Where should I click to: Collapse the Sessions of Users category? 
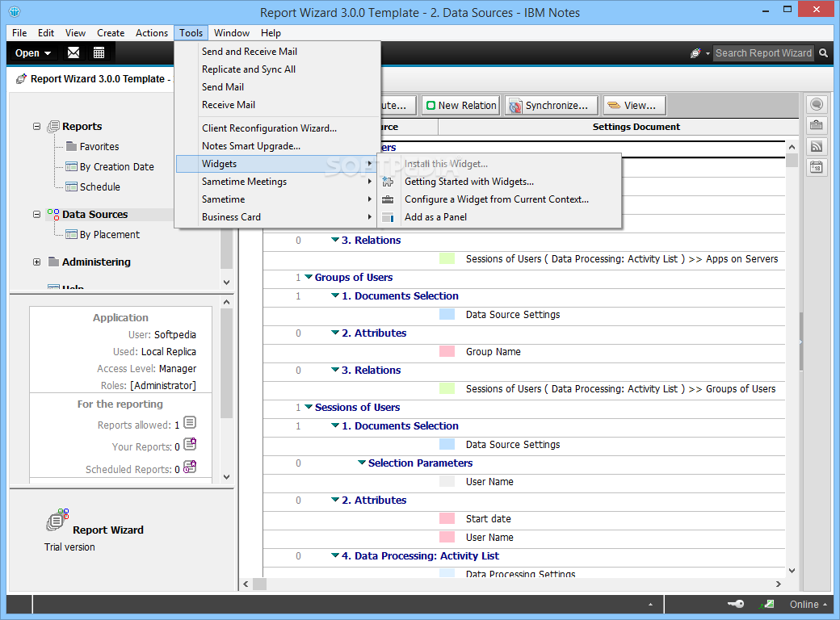[x=309, y=407]
